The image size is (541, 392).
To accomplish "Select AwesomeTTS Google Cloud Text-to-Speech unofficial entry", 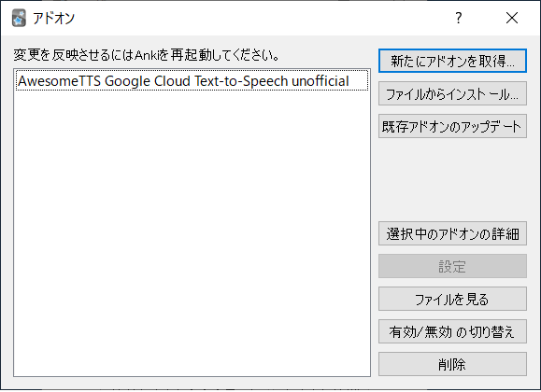I will click(192, 81).
